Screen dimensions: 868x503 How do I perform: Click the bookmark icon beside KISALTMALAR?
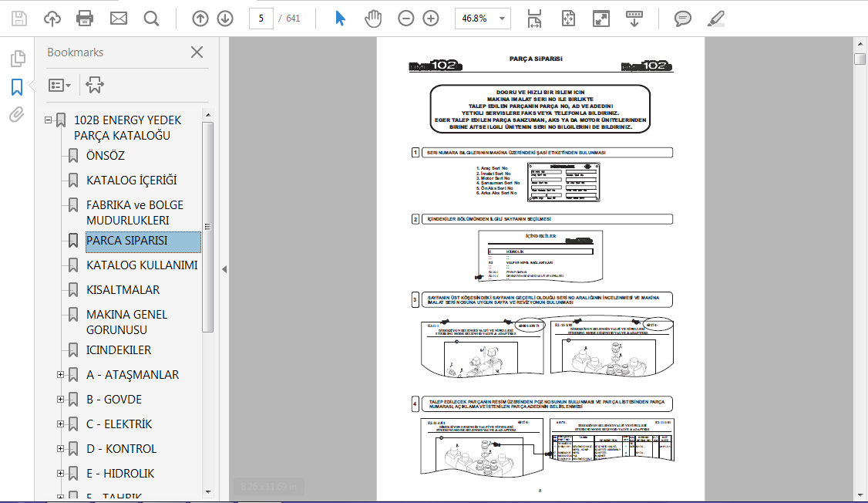pyautogui.click(x=73, y=290)
